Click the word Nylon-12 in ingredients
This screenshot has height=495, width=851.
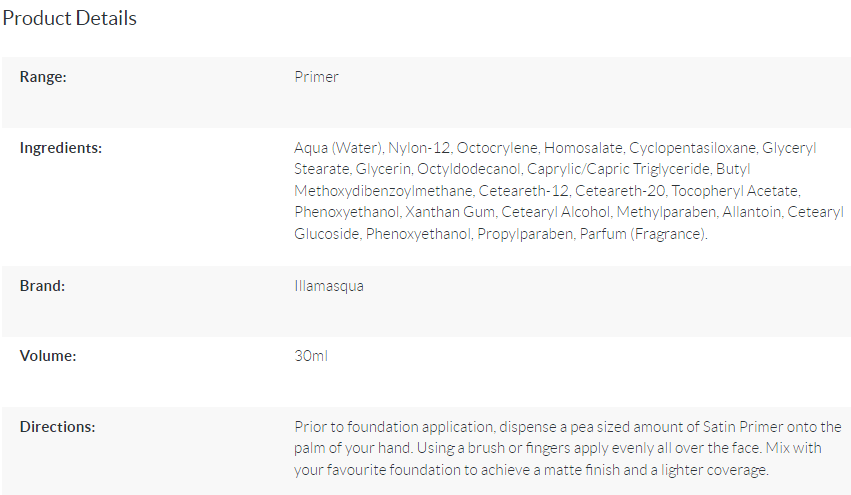(x=418, y=148)
